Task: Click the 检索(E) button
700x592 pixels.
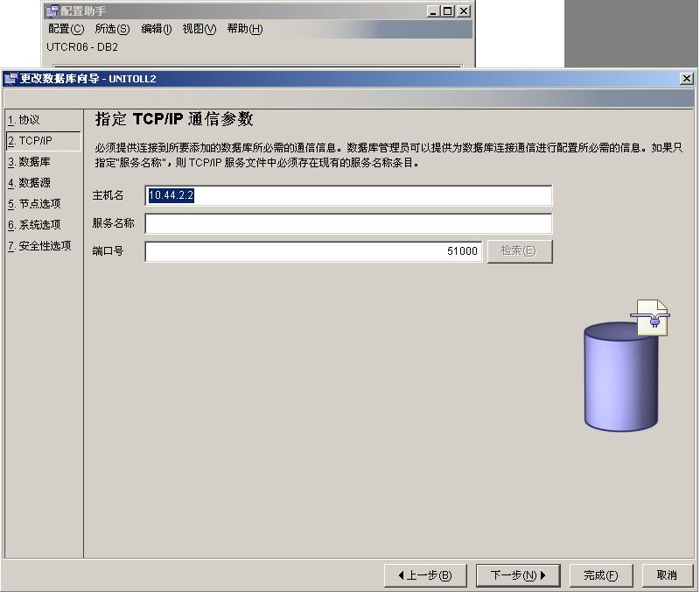Action: click(x=520, y=251)
